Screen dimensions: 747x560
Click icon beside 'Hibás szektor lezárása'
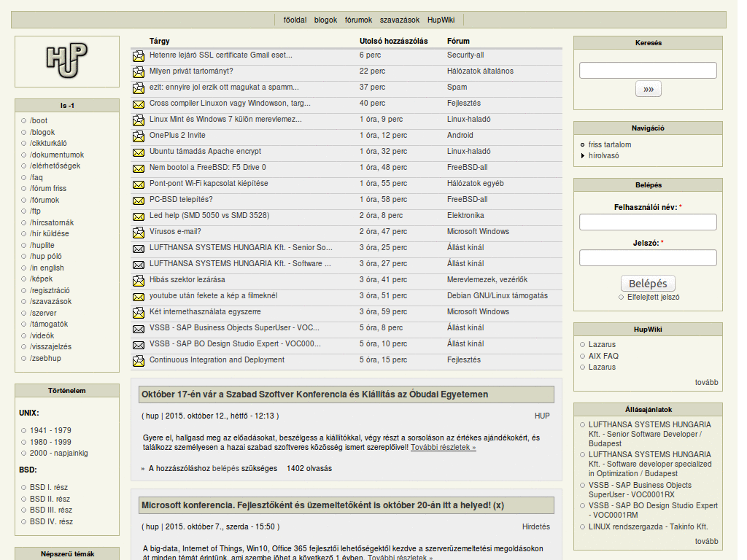click(x=139, y=281)
